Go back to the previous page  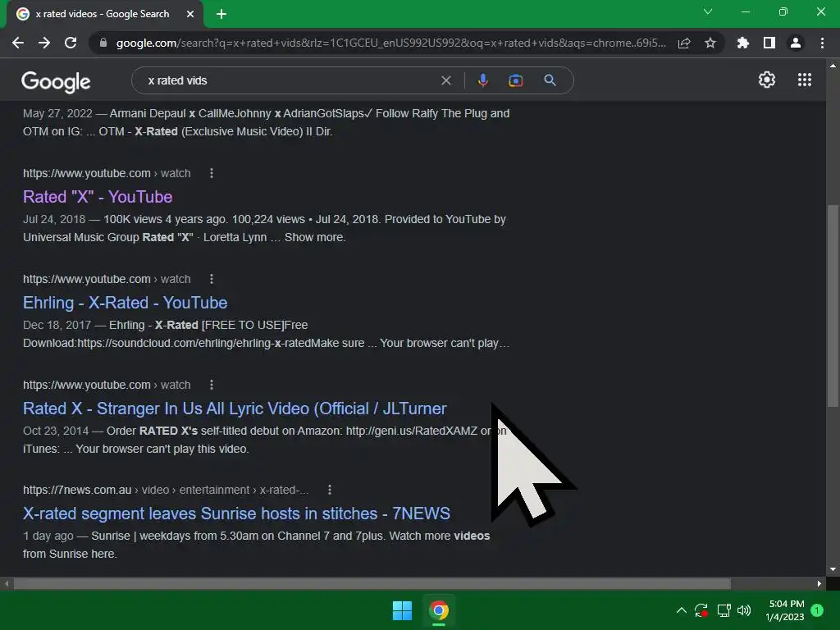tap(18, 43)
